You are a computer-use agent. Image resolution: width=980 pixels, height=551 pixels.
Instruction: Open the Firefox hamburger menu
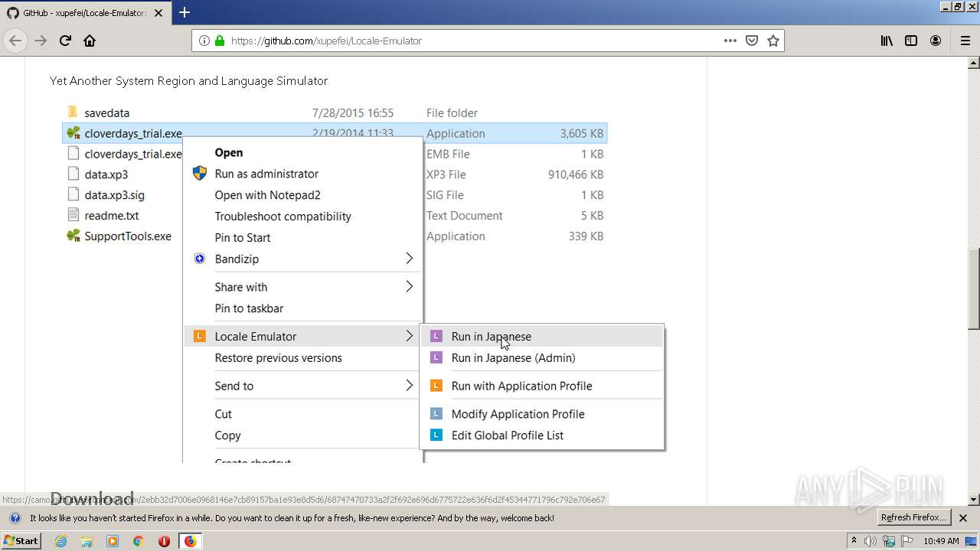tap(964, 41)
